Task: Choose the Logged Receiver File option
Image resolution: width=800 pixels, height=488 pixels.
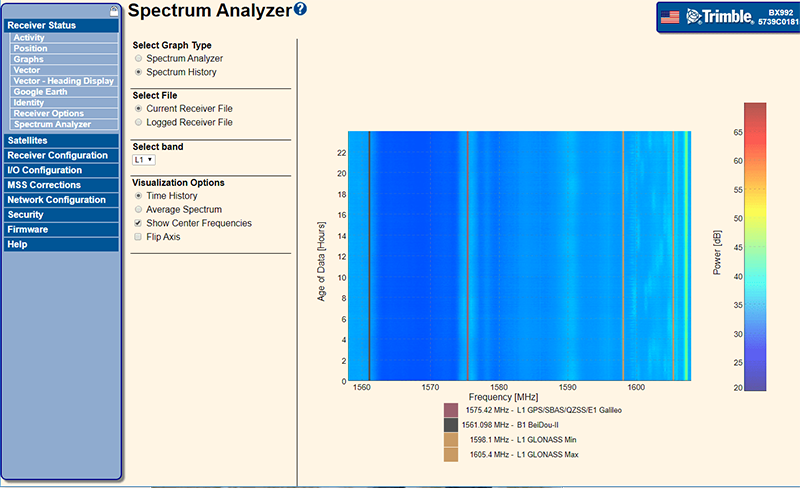Action: pos(138,122)
